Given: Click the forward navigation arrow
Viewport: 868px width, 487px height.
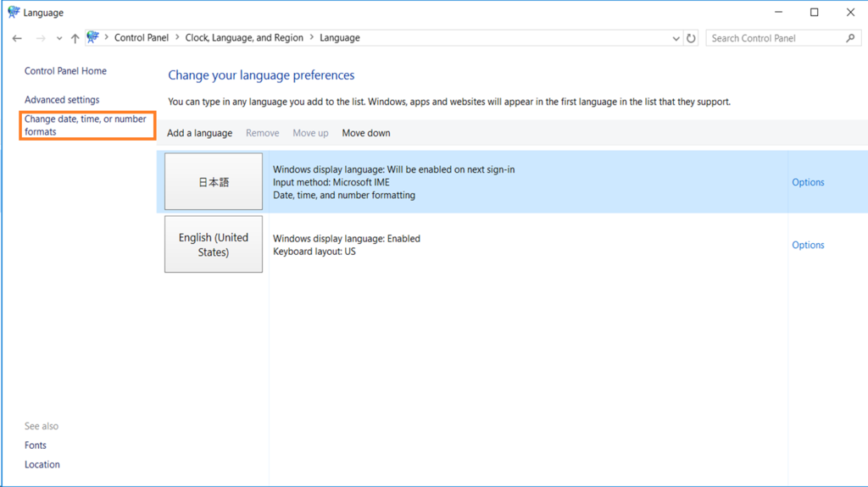Looking at the screenshot, I should point(41,38).
